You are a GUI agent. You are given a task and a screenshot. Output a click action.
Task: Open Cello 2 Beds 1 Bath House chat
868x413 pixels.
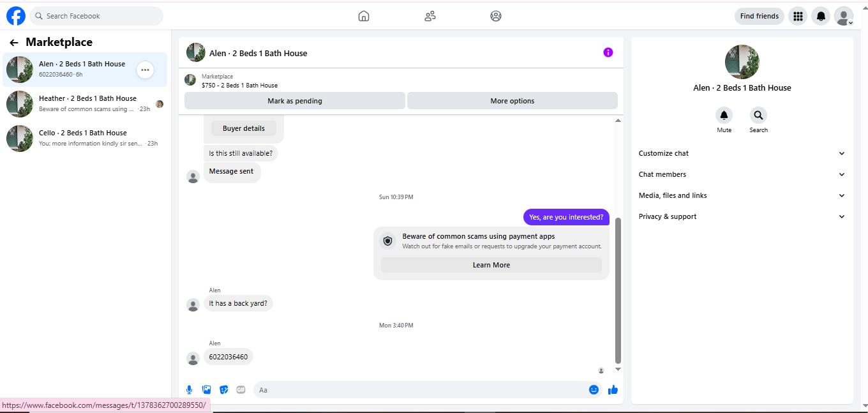coord(85,138)
